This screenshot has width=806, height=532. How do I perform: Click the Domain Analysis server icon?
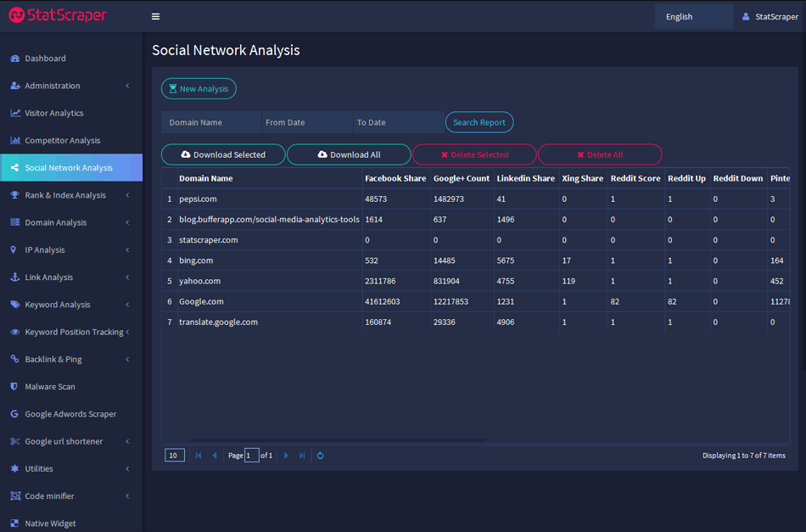pos(15,222)
